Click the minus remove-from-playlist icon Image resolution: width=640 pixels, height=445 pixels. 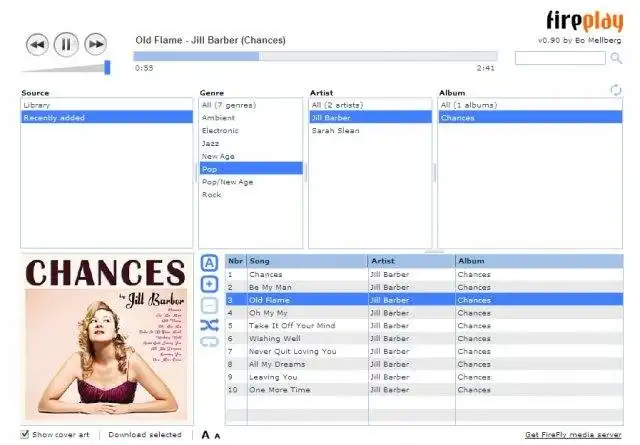tap(209, 305)
